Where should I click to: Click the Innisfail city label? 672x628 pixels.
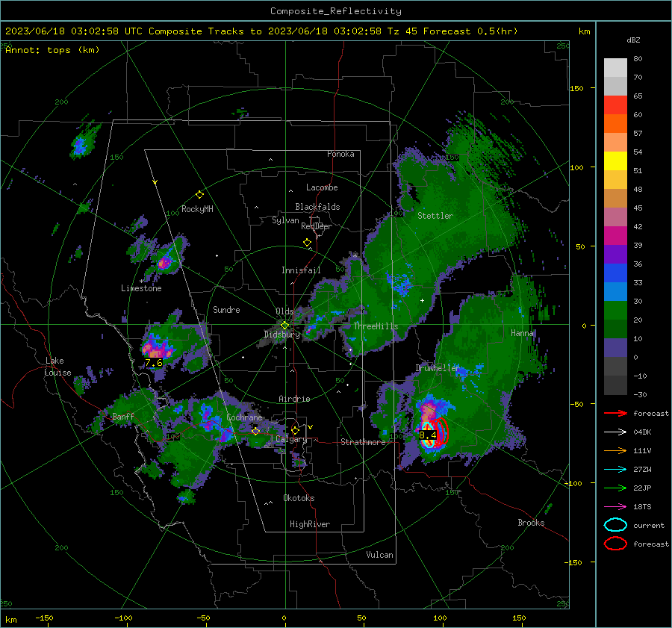tap(301, 270)
